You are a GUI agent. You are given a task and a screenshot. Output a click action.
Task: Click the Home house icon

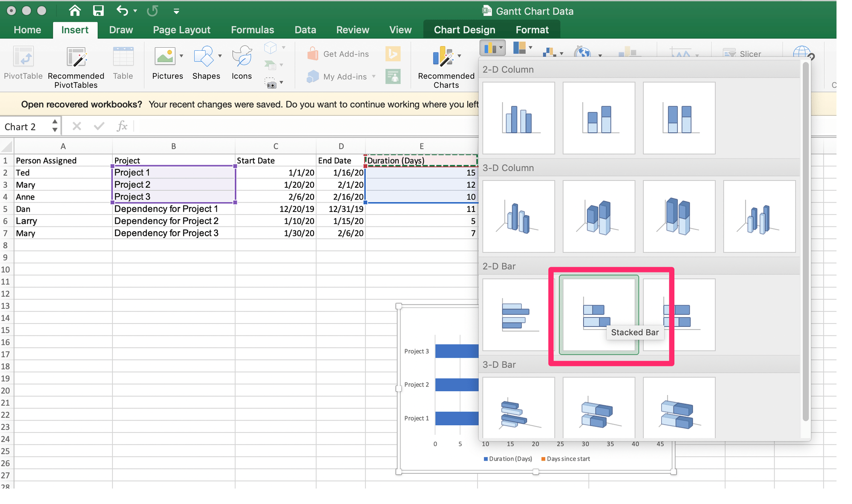75,11
